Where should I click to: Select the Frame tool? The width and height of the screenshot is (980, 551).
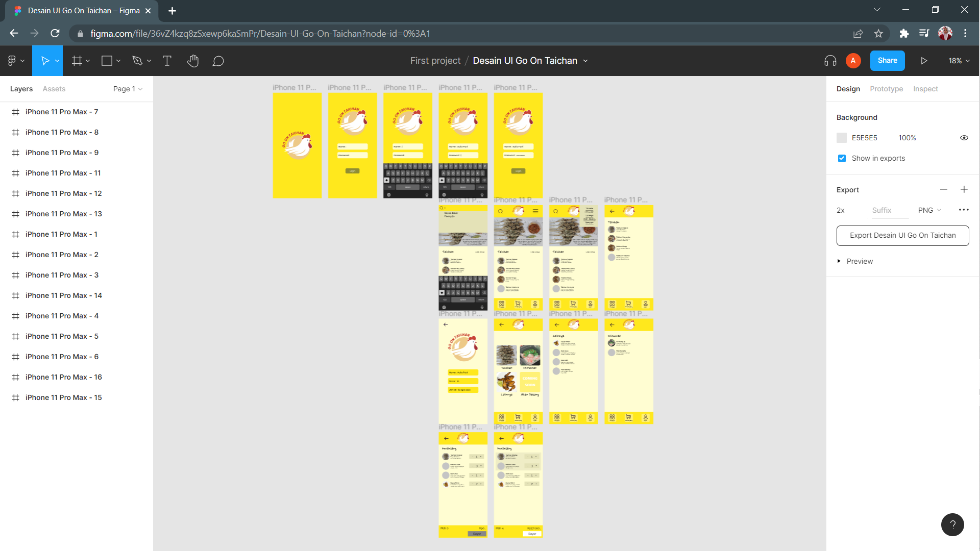pos(77,61)
